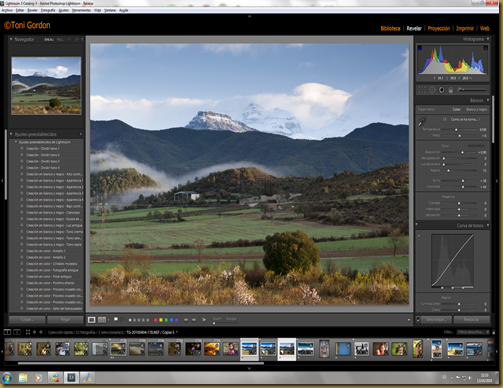Screen dimensions: 503x388
Task: Pick the white balance eyedropper tool
Action: click(422, 122)
